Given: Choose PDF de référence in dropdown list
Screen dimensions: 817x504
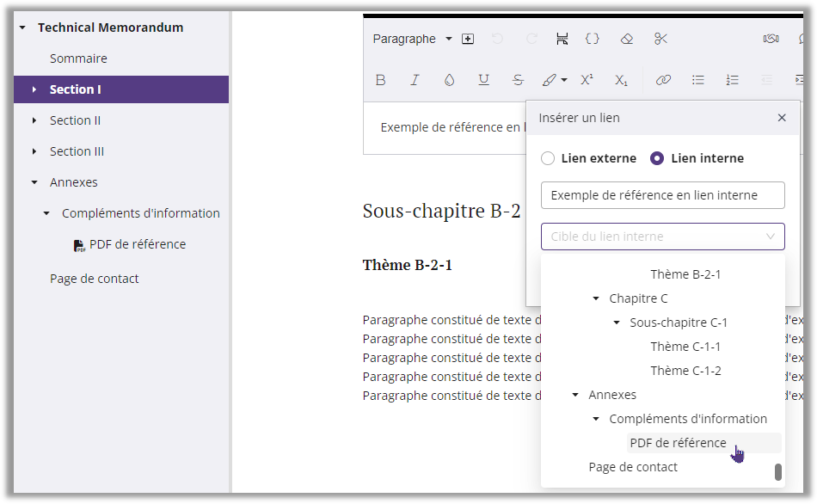Looking at the screenshot, I should (678, 443).
